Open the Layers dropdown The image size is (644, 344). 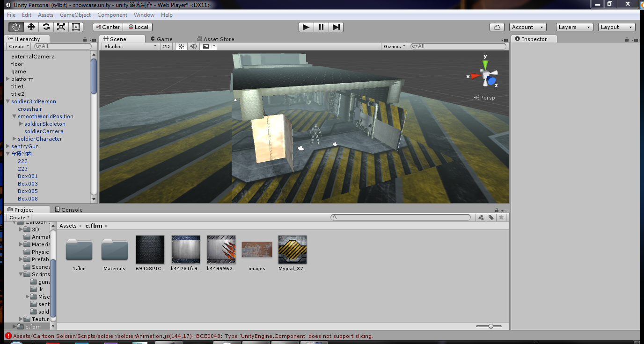coord(576,27)
